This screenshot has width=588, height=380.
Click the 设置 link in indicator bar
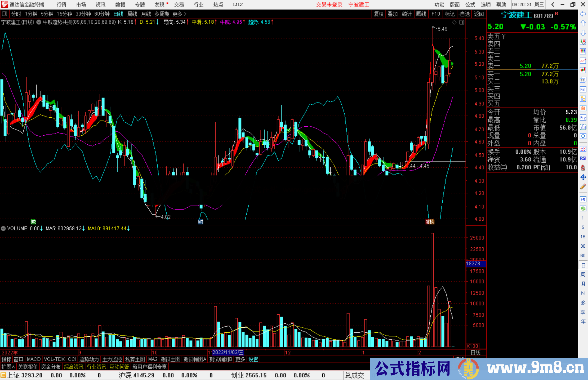[x=253, y=359]
